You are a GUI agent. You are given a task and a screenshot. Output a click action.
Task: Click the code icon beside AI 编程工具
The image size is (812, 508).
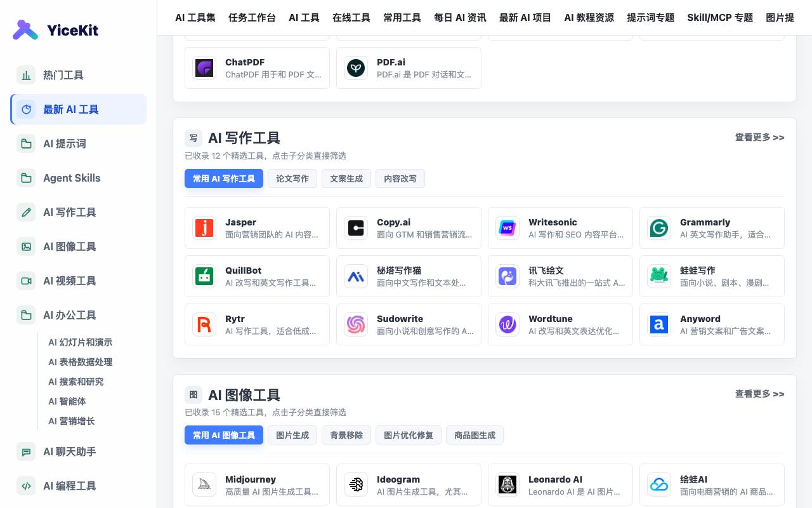point(26,486)
